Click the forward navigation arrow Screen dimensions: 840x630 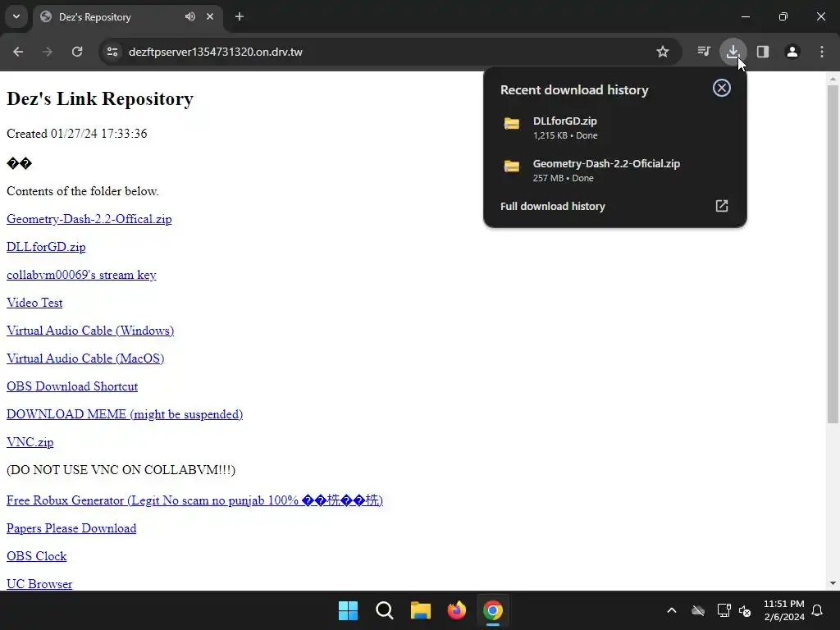click(x=48, y=52)
